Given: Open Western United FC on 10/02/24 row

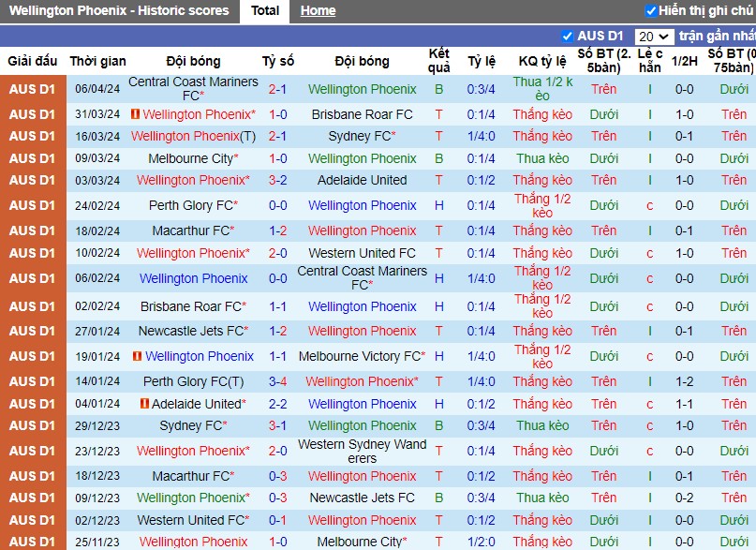Looking at the screenshot, I should click(363, 253).
